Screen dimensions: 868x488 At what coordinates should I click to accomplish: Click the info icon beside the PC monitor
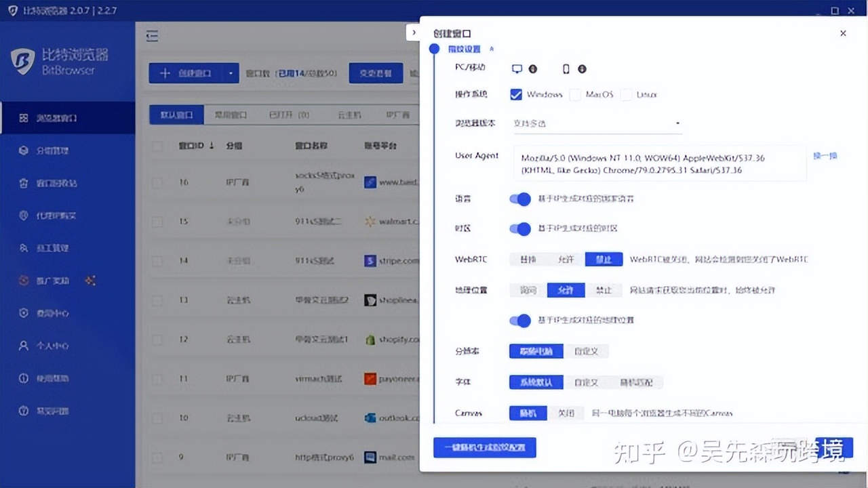tap(533, 69)
